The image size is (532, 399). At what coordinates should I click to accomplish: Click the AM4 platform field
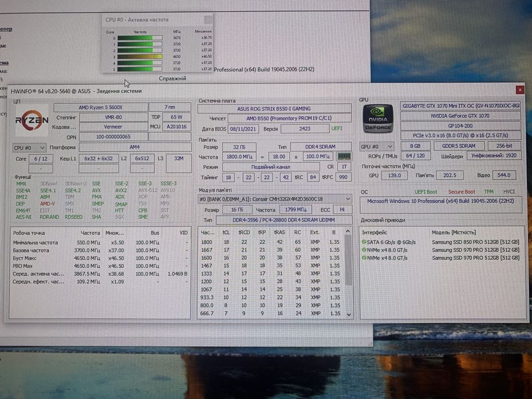(135, 147)
